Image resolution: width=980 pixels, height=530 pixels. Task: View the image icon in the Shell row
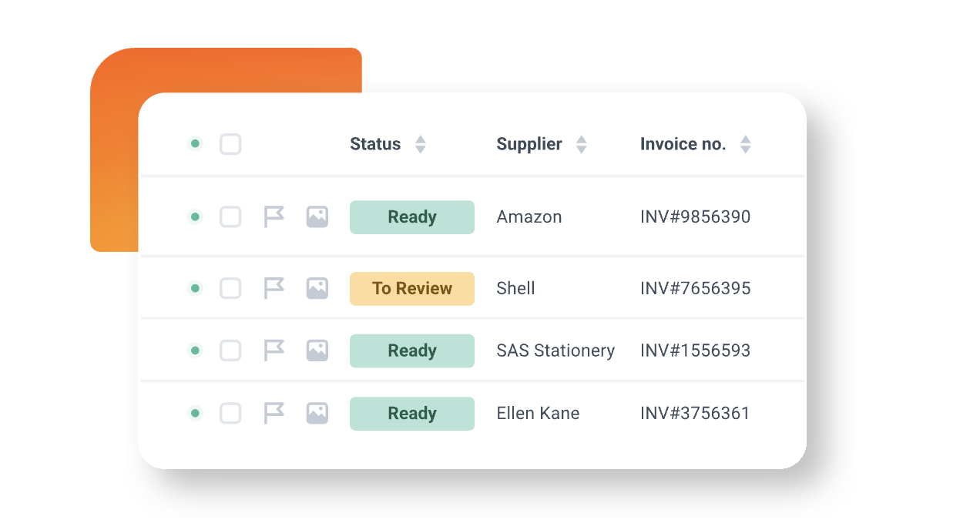coord(317,288)
